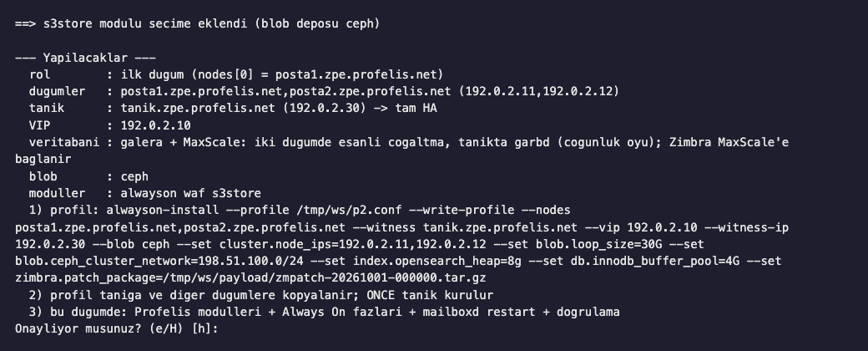
Task: Select the "ONCE tanik kurulur" text in step 2
Action: [x=430, y=296]
